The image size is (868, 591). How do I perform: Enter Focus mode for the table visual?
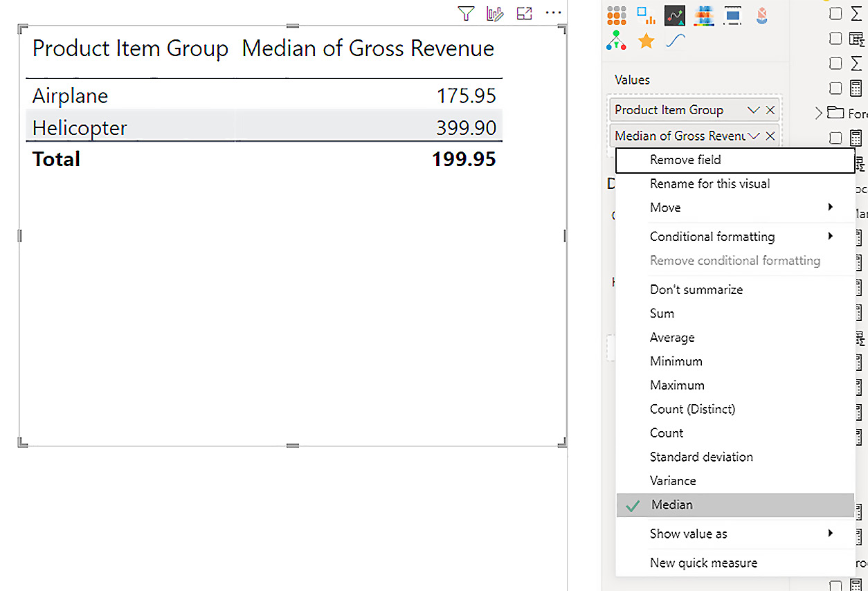pyautogui.click(x=524, y=13)
